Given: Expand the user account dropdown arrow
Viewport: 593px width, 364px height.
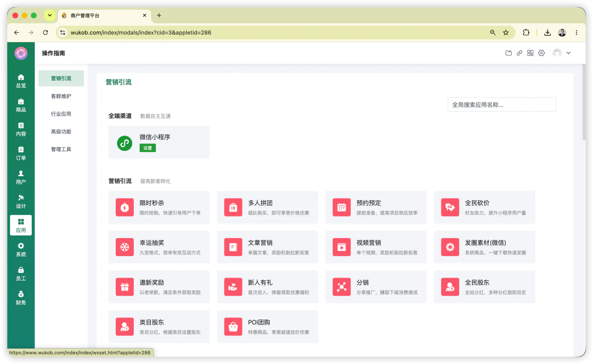Looking at the screenshot, I should 569,53.
